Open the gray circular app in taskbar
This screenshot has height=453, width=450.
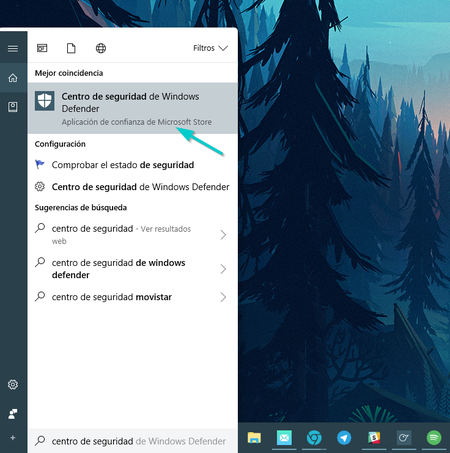click(404, 438)
